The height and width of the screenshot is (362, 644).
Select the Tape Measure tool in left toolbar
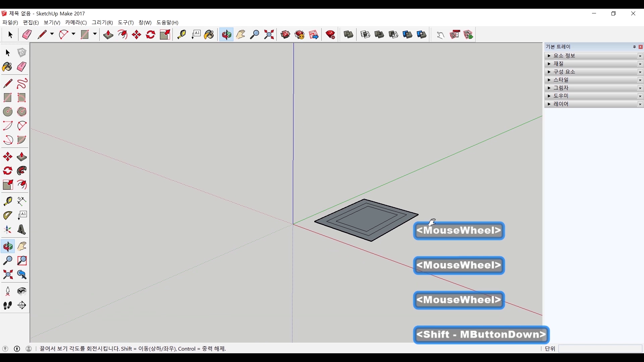click(7, 201)
